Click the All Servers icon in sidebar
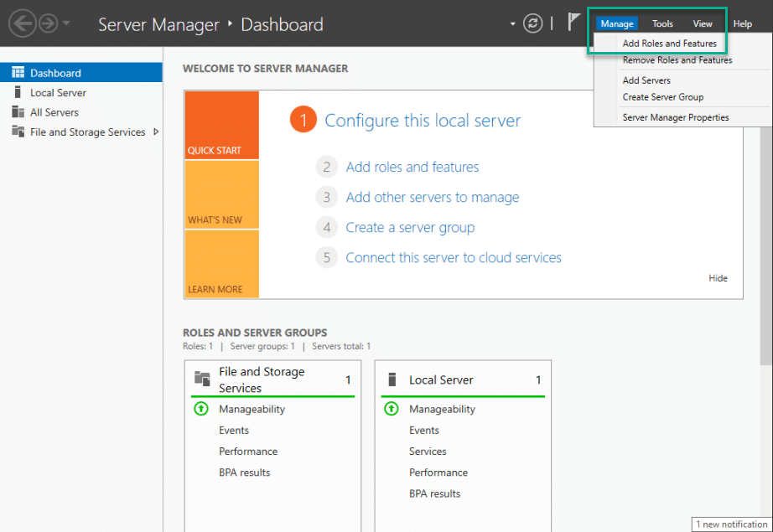Screen dimensions: 773x532 tap(18, 111)
